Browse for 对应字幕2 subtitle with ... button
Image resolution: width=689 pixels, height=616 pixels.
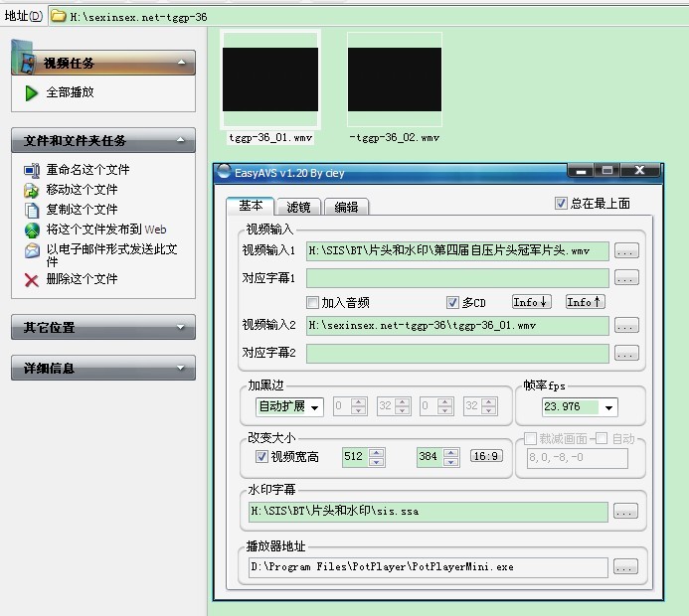click(x=626, y=353)
